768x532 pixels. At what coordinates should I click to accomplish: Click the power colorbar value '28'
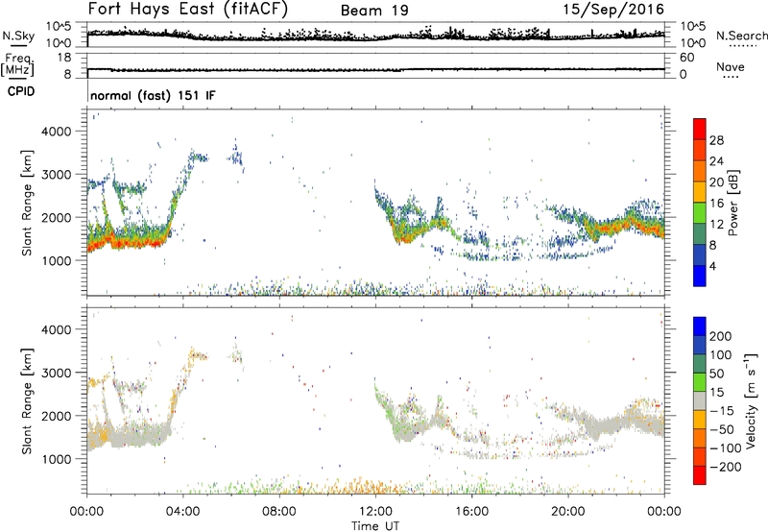click(716, 140)
